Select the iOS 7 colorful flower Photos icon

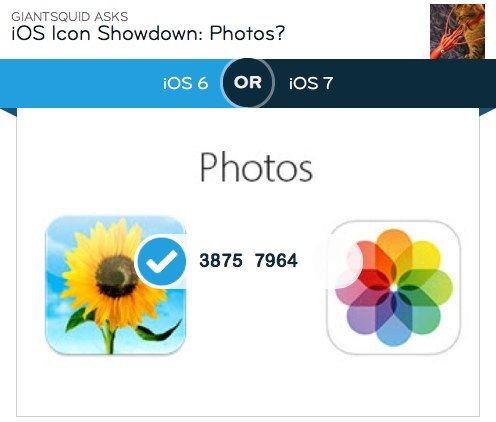[x=394, y=287]
